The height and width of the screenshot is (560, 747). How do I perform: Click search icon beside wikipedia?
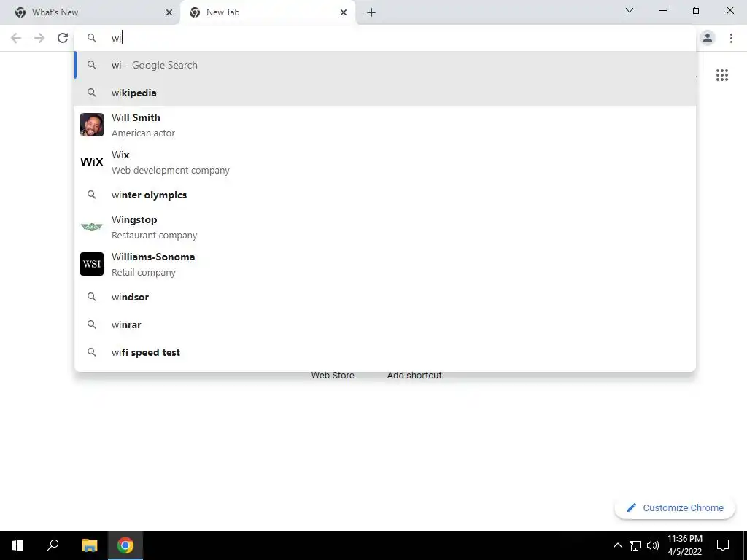tap(92, 93)
